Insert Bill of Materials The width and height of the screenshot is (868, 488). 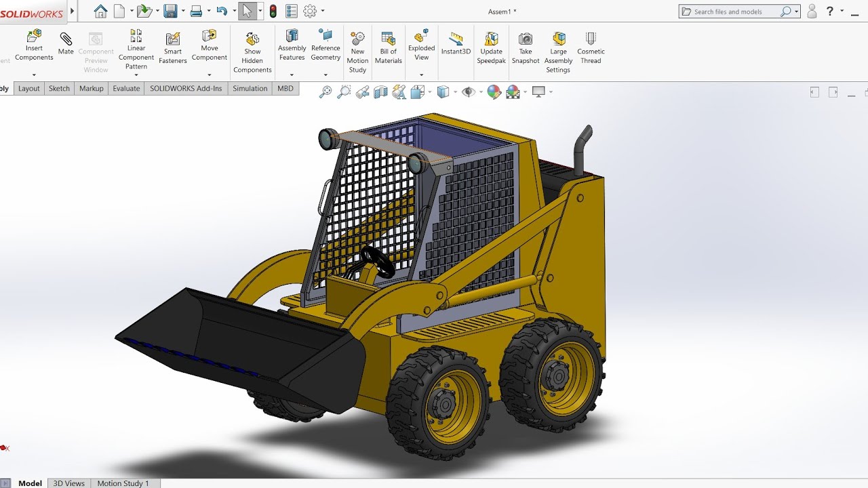click(x=389, y=47)
